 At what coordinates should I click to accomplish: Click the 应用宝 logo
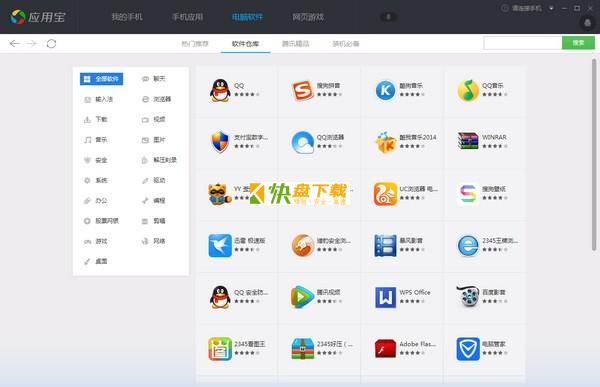(x=38, y=17)
